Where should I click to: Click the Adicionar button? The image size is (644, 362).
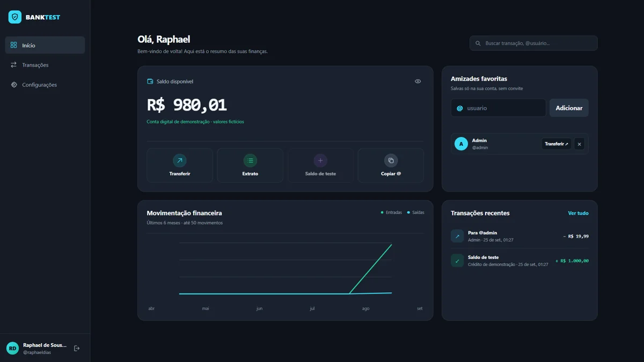pos(569,108)
